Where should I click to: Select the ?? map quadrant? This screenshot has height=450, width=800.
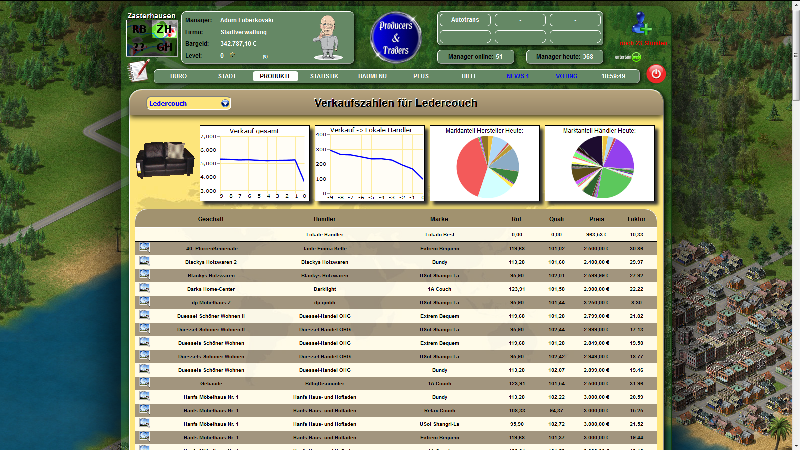[x=139, y=47]
